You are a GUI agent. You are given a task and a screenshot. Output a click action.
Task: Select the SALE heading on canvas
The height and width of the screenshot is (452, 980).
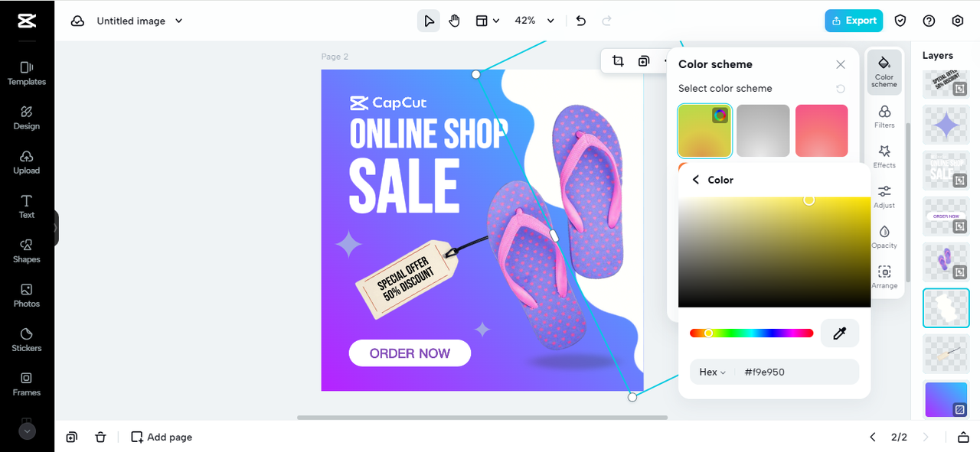[404, 185]
